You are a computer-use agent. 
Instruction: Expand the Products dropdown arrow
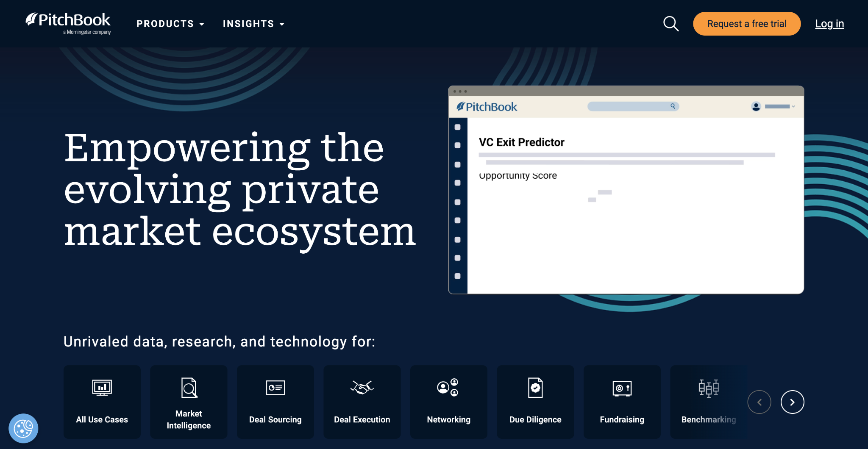pyautogui.click(x=202, y=24)
